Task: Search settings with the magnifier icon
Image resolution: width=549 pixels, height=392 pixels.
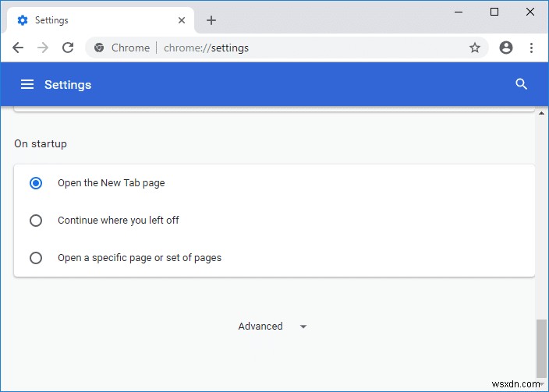Action: click(x=522, y=84)
